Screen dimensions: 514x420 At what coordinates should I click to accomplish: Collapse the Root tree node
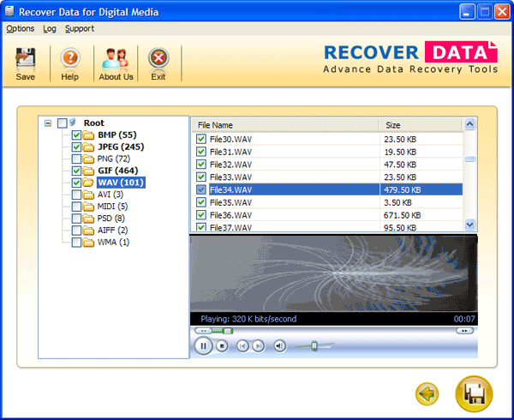click(48, 123)
